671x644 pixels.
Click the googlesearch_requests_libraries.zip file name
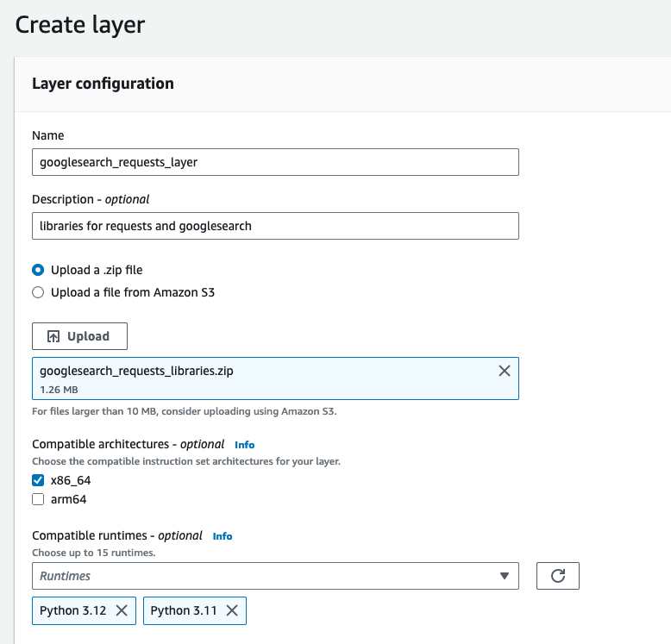(136, 371)
